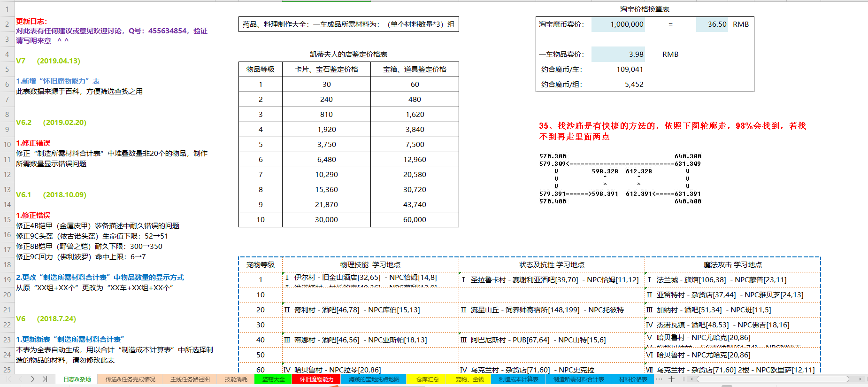The image size is (868, 387).
Task: Jump to the last sheet with navigation arrow
Action: pos(45,379)
